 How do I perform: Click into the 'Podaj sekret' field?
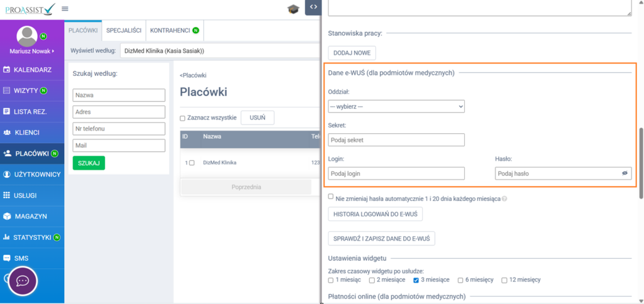click(396, 140)
